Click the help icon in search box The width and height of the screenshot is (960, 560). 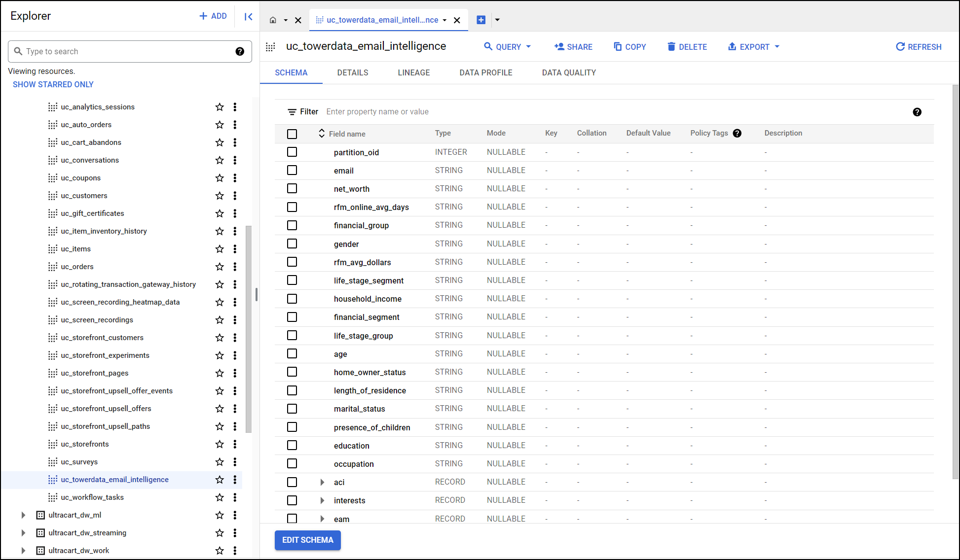tap(240, 51)
